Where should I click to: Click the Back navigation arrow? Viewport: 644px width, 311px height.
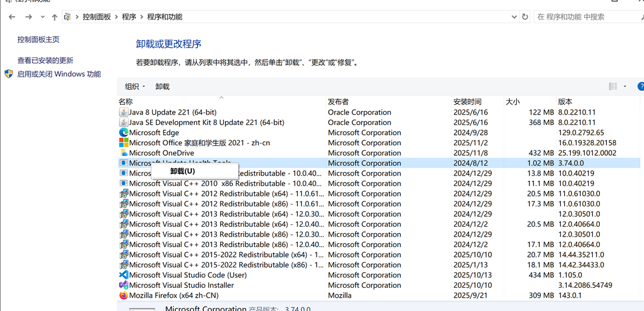[x=12, y=17]
